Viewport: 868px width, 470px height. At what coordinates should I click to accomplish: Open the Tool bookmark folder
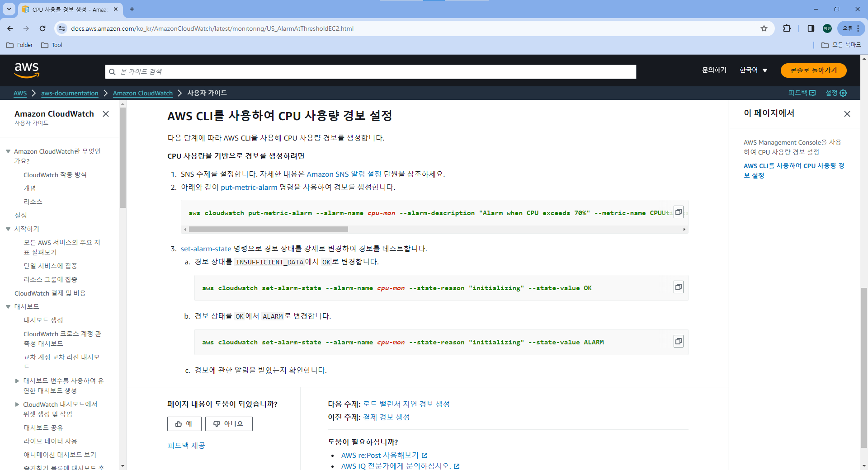click(x=52, y=45)
